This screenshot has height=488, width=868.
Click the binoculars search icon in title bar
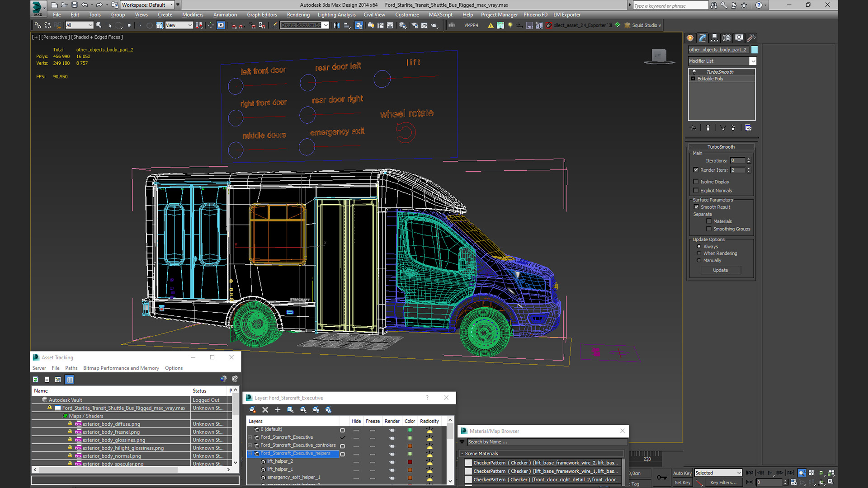pos(713,5)
